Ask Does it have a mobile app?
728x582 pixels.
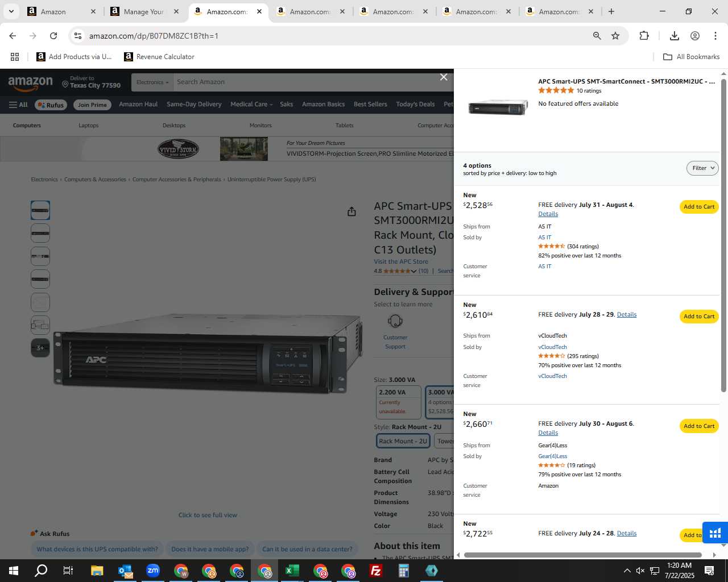[x=210, y=549]
